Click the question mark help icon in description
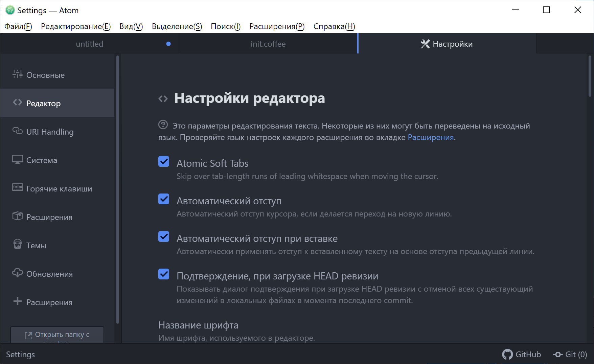Screen dimensions: 594x364 [x=163, y=125]
